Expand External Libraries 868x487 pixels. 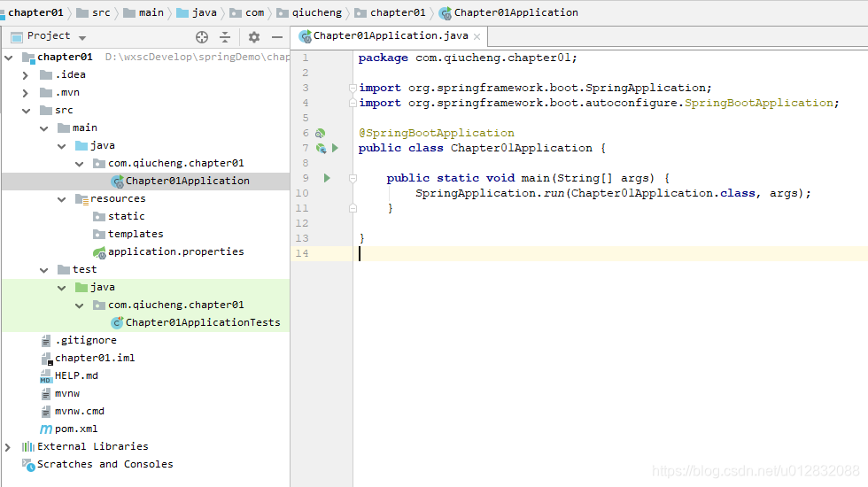pyautogui.click(x=7, y=446)
